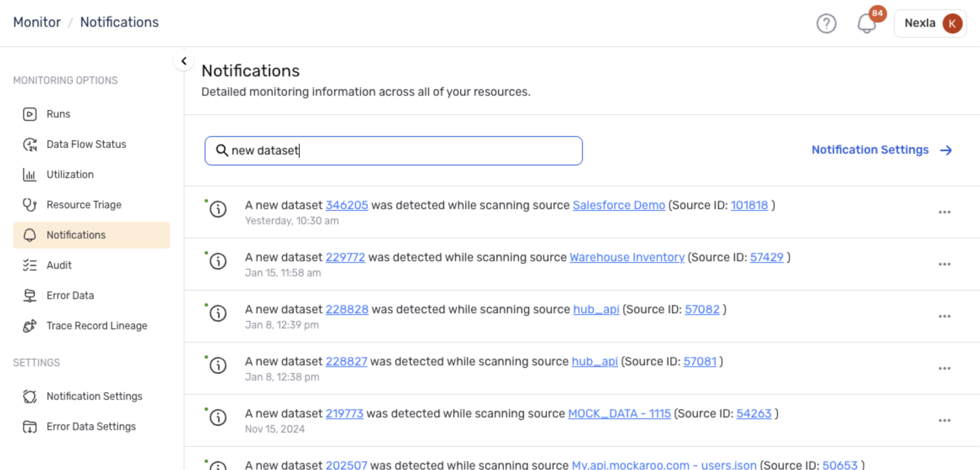Screen dimensions: 980x470
Task: Open the help question mark icon
Action: click(x=826, y=23)
